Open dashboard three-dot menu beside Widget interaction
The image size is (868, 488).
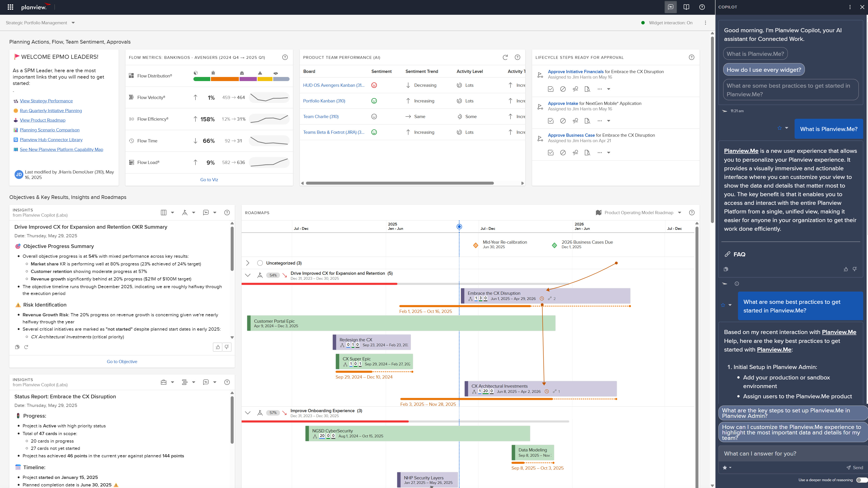tap(705, 23)
